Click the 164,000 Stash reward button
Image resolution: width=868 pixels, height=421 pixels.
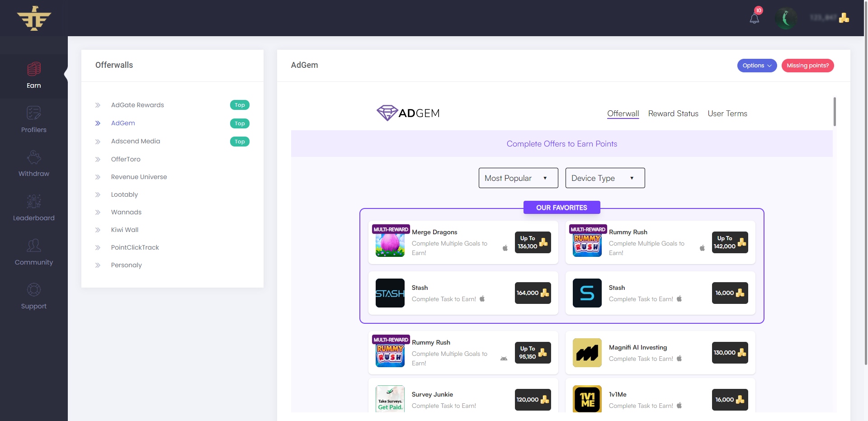533,293
